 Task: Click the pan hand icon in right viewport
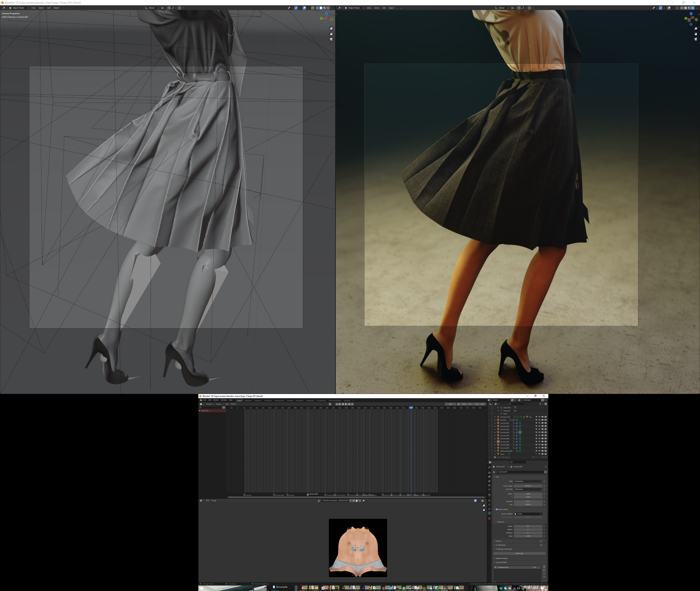click(696, 34)
